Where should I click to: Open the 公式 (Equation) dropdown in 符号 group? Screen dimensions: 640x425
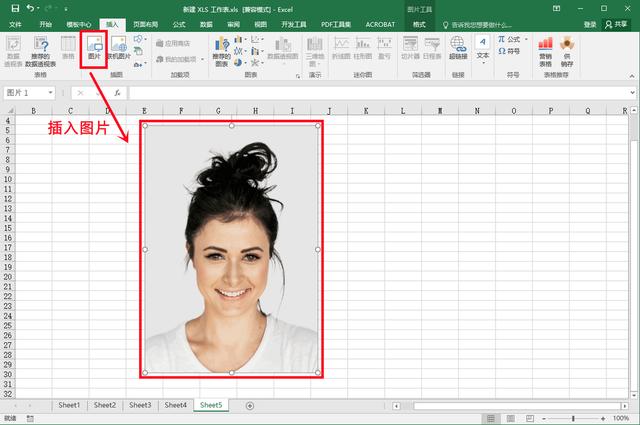[513, 39]
